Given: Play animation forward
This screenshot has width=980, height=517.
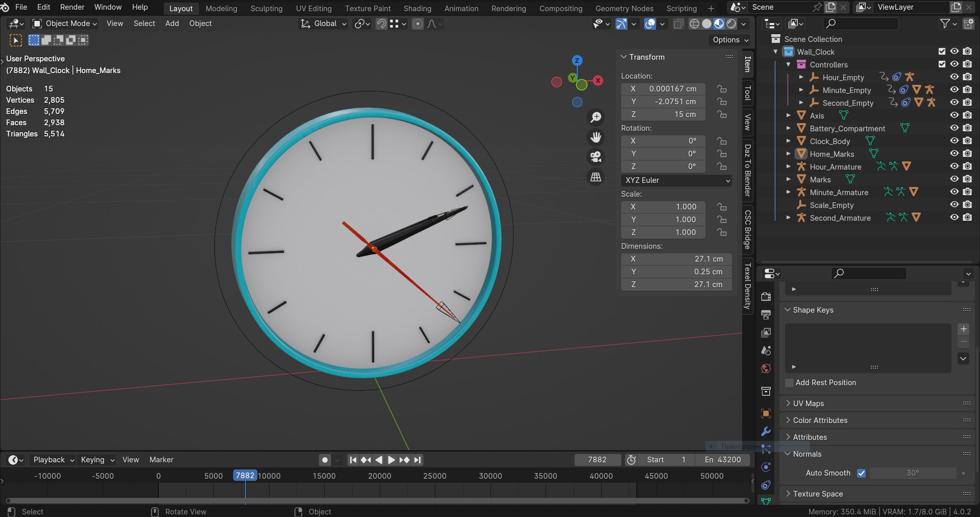Looking at the screenshot, I should pos(391,460).
